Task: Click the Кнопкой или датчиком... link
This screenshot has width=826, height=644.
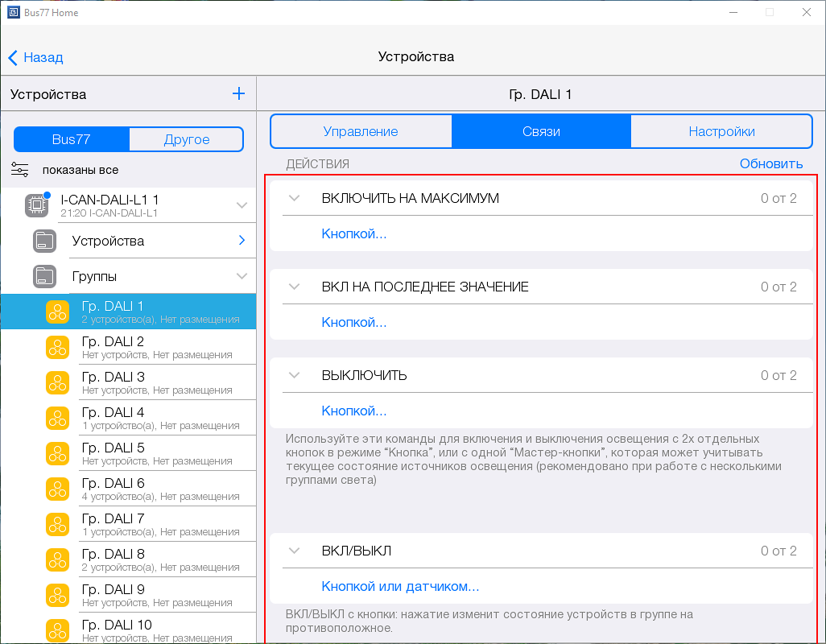Action: 400,586
